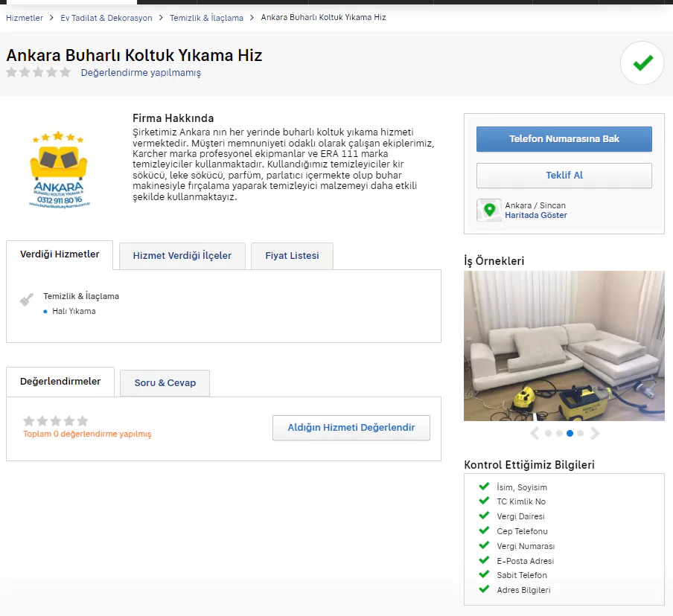673x616 pixels.
Task: Switch to the Fiyat Listesi tab
Action: [292, 255]
